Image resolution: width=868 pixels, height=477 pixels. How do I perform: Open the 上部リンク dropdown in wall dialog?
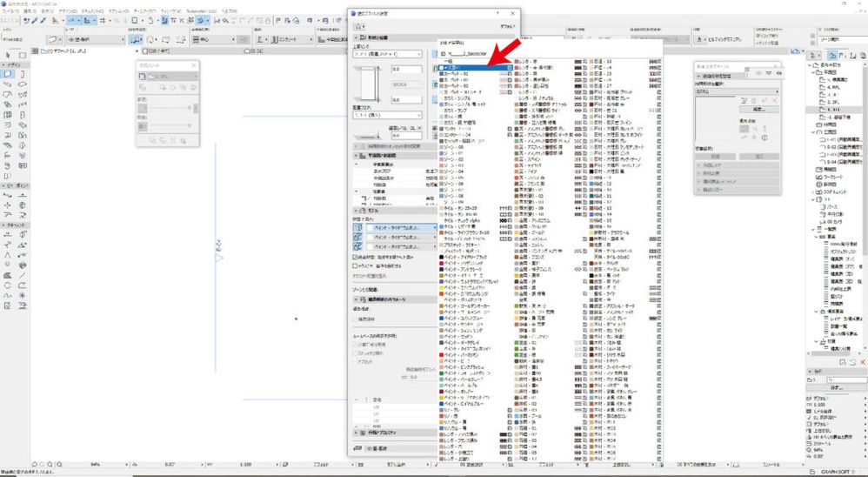coord(388,54)
